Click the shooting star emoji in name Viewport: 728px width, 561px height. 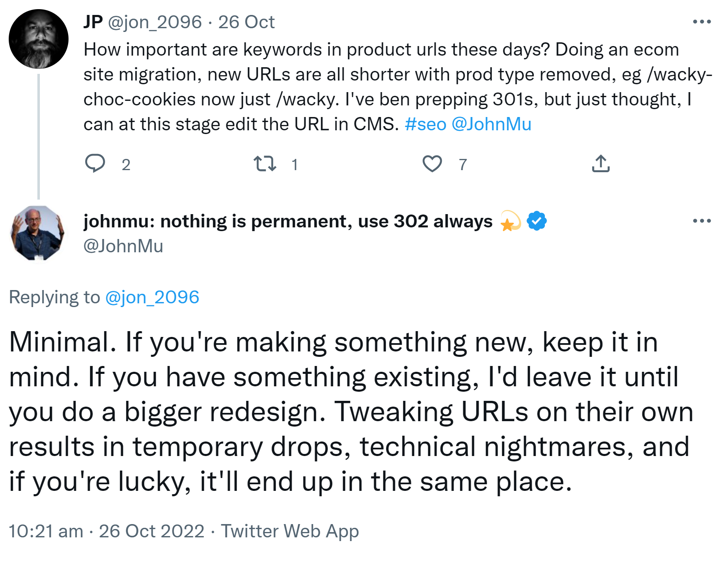510,221
